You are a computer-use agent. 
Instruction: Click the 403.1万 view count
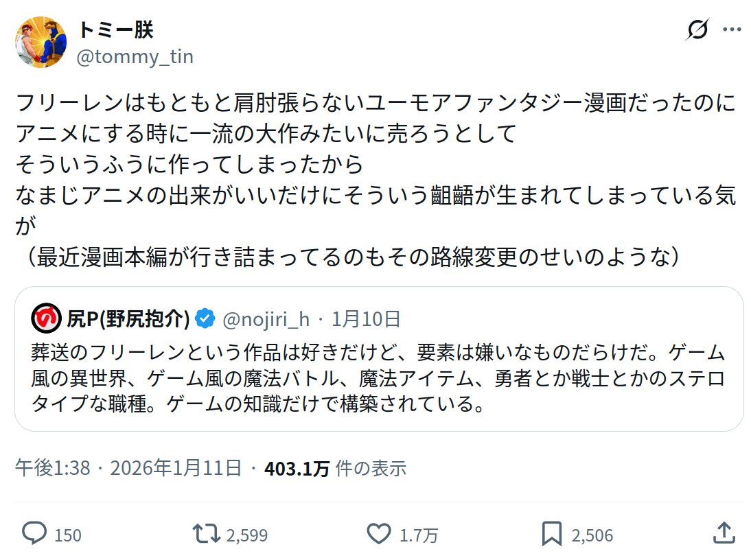tap(297, 468)
